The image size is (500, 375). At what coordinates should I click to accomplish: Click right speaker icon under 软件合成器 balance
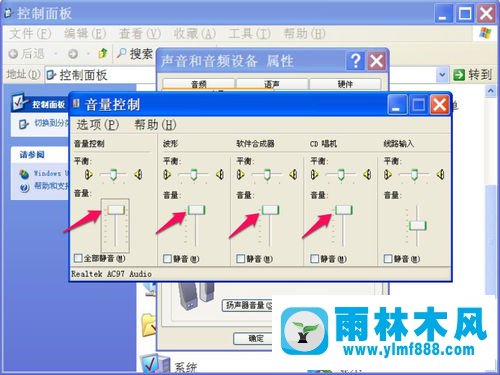click(x=293, y=174)
